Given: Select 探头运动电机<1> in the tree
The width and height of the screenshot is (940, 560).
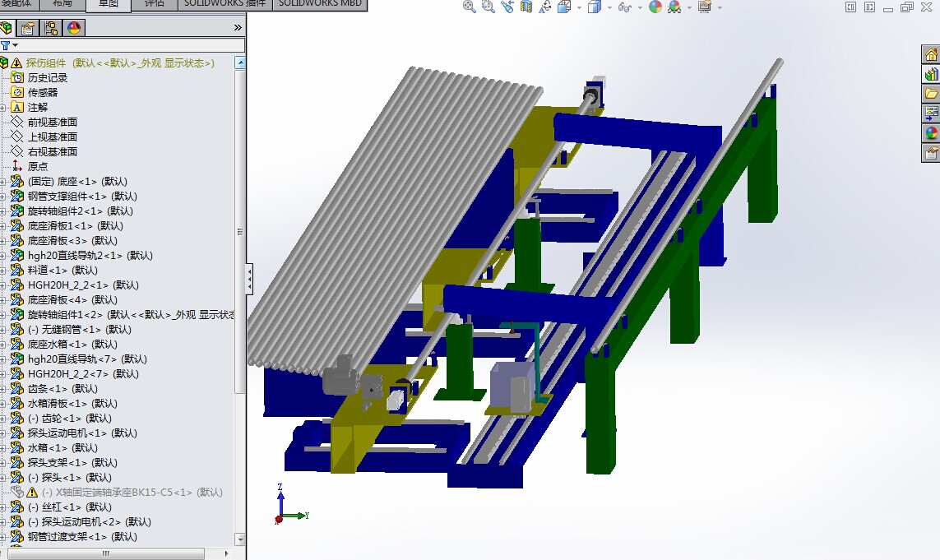Looking at the screenshot, I should coord(83,433).
